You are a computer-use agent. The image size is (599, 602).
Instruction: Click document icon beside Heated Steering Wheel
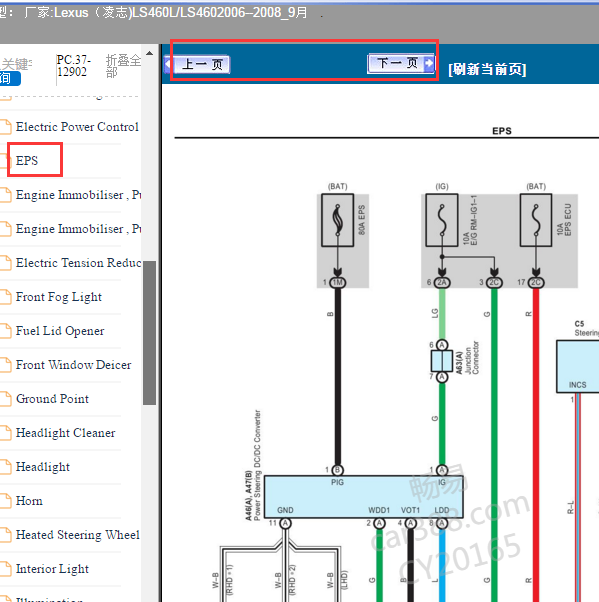[5, 535]
